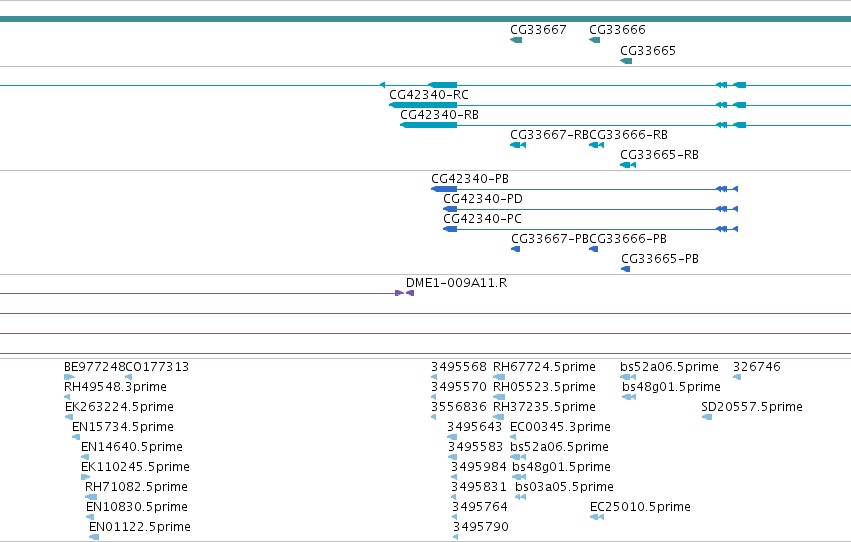This screenshot has width=851, height=542.
Task: Click feature 3495984 label
Action: [x=479, y=468]
